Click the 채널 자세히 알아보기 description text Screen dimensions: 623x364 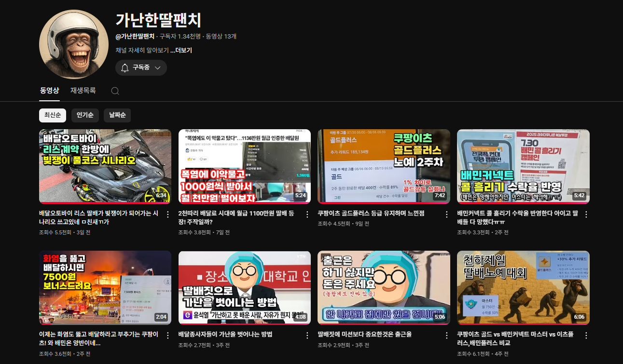point(142,50)
